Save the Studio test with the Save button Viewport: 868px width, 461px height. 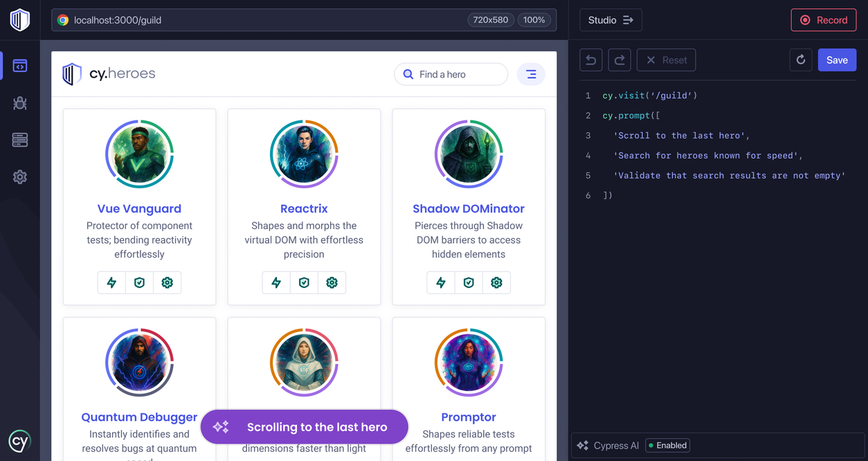837,60
